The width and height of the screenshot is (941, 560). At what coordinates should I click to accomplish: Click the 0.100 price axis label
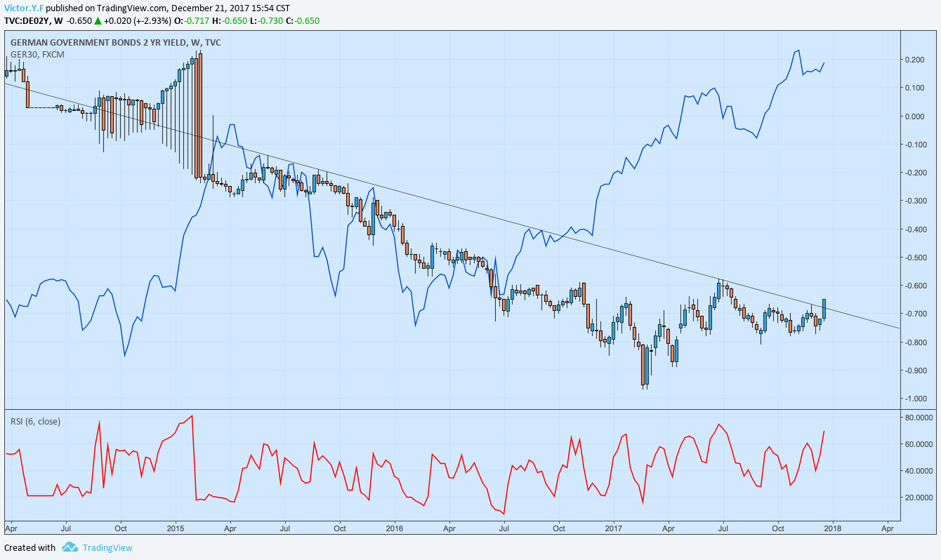point(914,88)
